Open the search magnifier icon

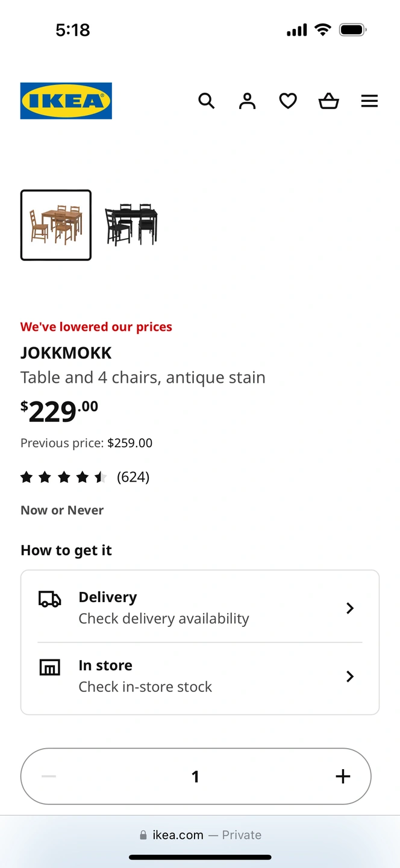[207, 101]
